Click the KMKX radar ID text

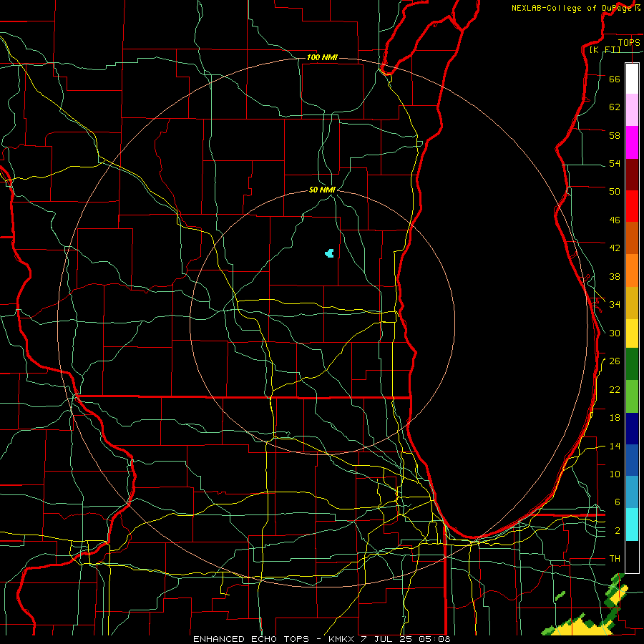(x=343, y=639)
